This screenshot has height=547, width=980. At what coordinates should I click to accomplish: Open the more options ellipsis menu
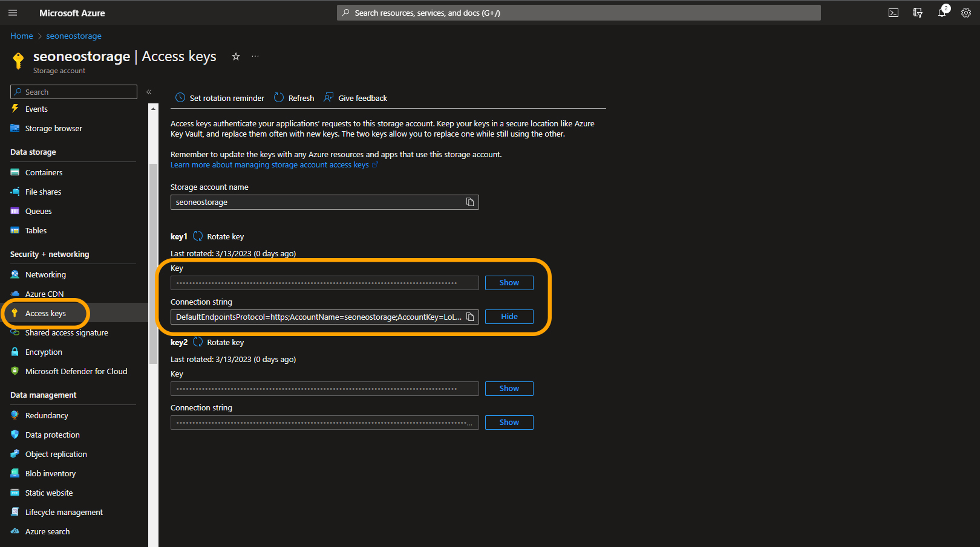[x=255, y=56]
